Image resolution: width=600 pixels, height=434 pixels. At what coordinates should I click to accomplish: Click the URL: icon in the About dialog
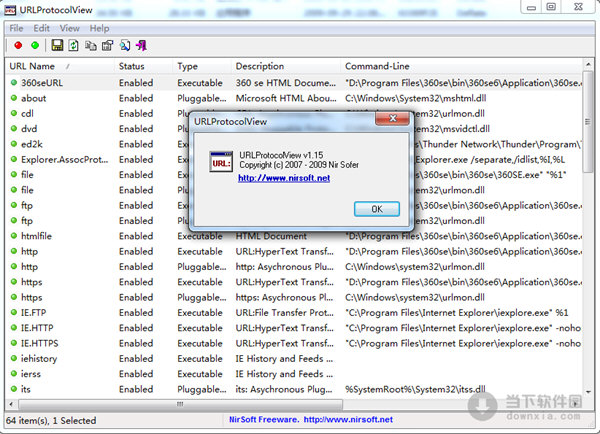click(x=221, y=162)
